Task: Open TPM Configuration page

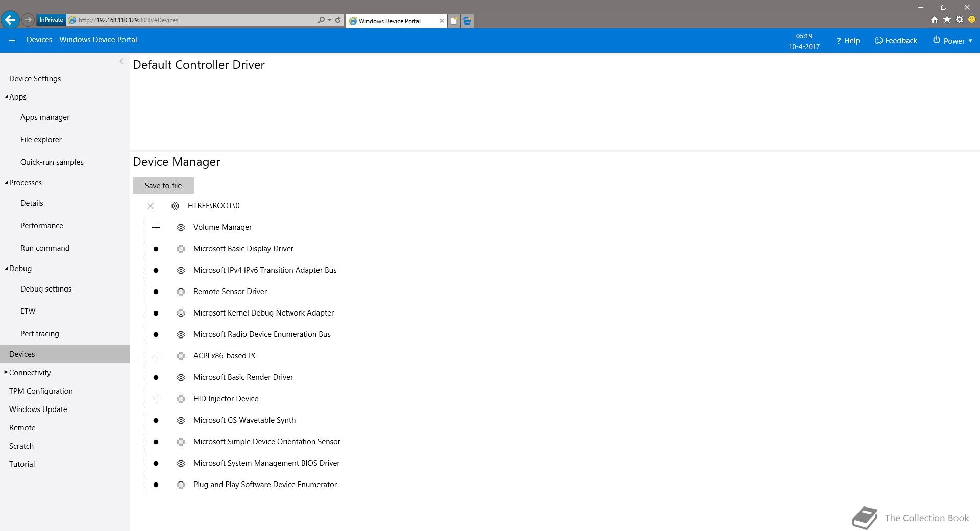Action: click(41, 391)
